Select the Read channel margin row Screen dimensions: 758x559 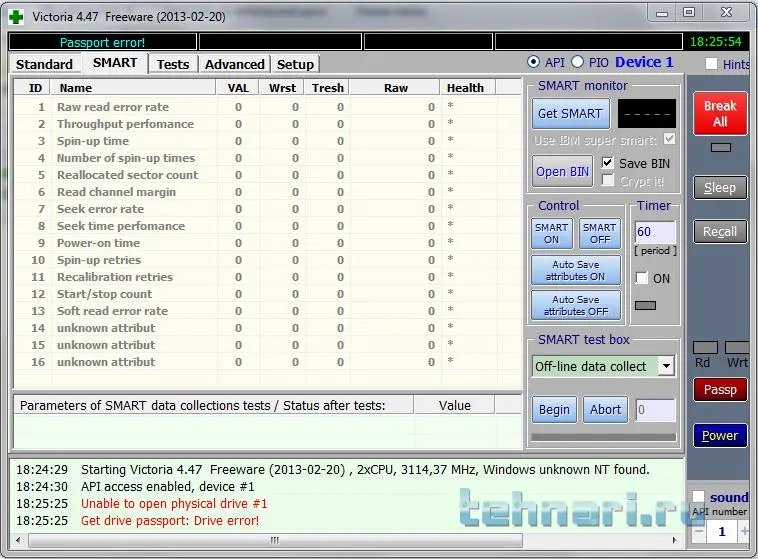[x=268, y=192]
